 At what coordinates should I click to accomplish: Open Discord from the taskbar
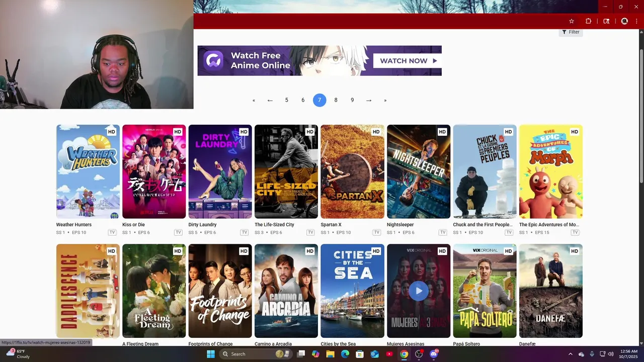pyautogui.click(x=434, y=354)
